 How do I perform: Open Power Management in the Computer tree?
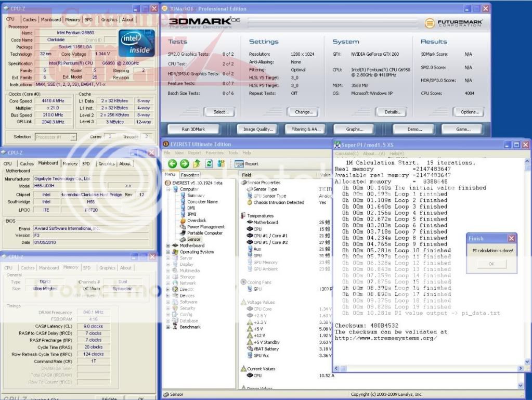pos(205,227)
